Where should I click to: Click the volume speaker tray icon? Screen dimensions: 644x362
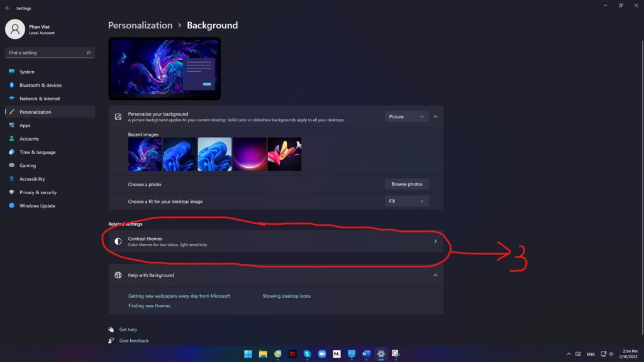coord(611,354)
